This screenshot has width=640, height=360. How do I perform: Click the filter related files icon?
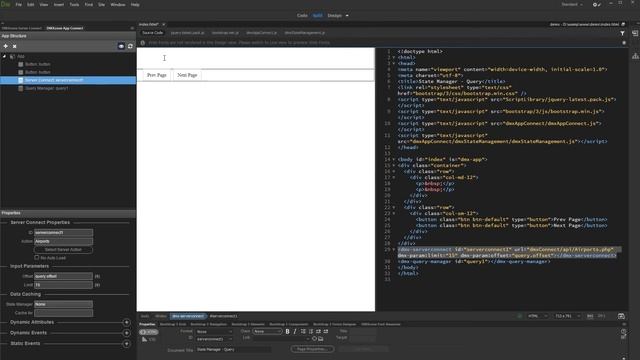pos(622,33)
